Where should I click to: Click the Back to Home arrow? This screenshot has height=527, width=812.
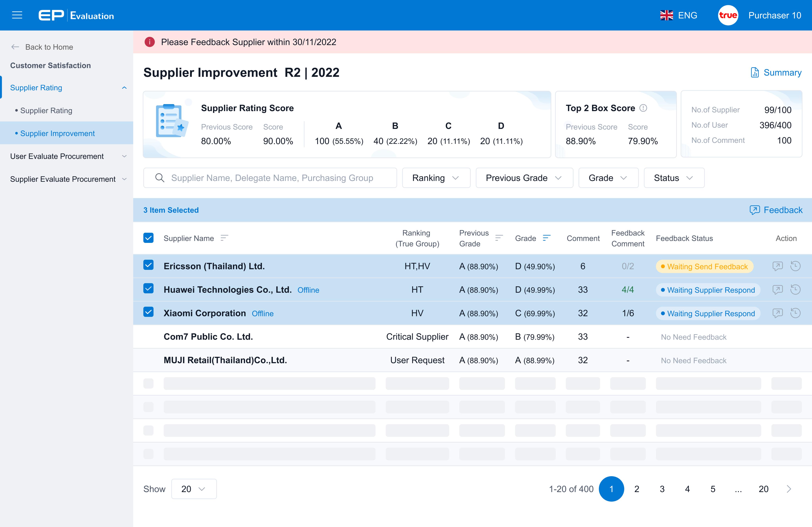click(15, 47)
